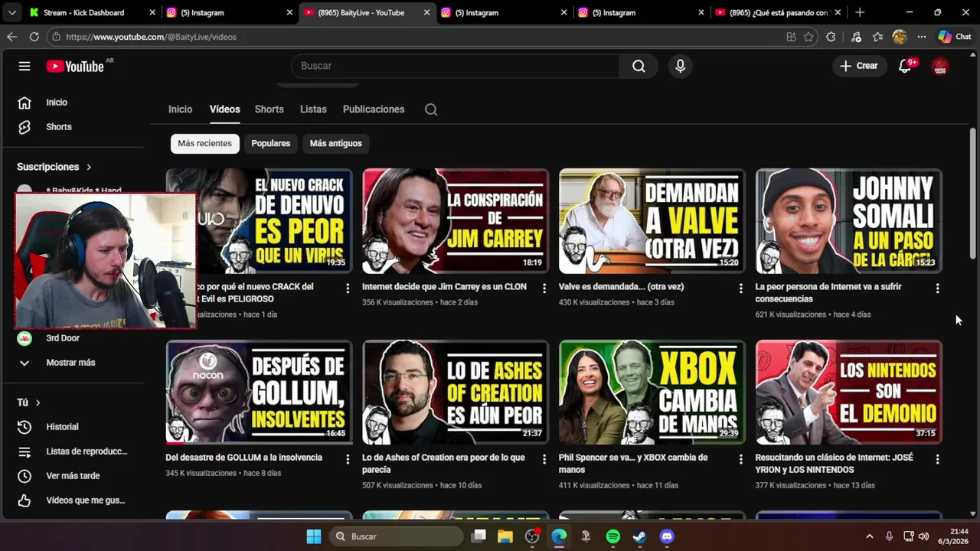The image size is (980, 551).
Task: Click the Crear button
Action: tap(859, 66)
